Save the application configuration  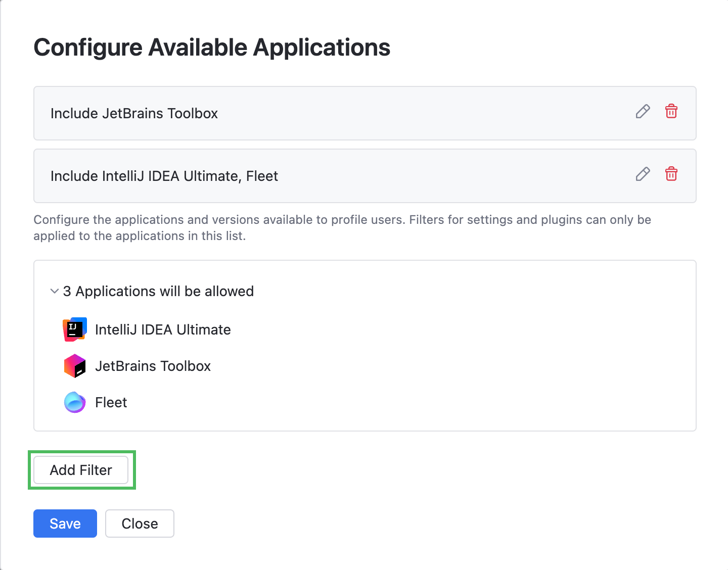65,524
